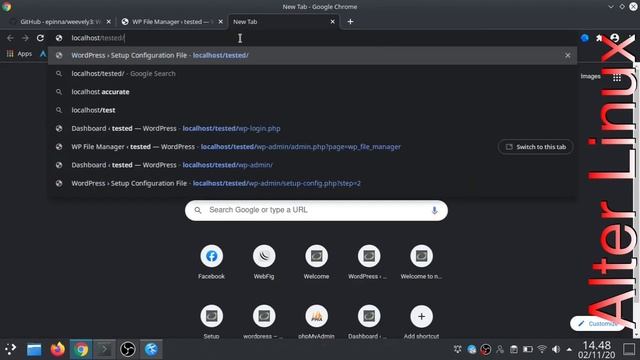The width and height of the screenshot is (640, 360).
Task: Close the New Tab tab
Action: coord(333,22)
